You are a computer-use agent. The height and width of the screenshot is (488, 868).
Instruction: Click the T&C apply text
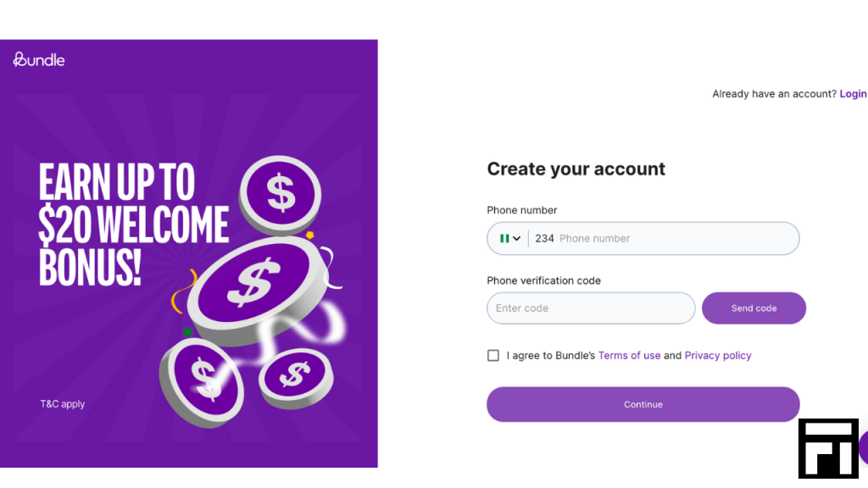tap(62, 404)
